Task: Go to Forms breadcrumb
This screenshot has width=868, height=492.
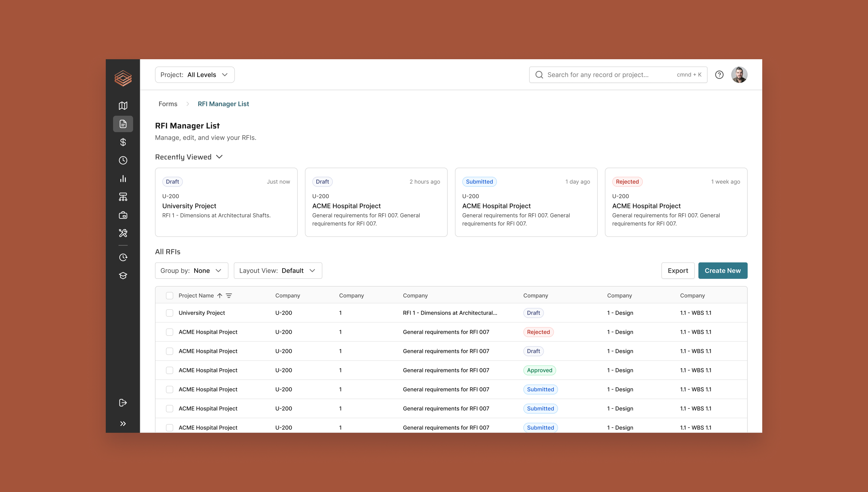Action: pos(168,104)
